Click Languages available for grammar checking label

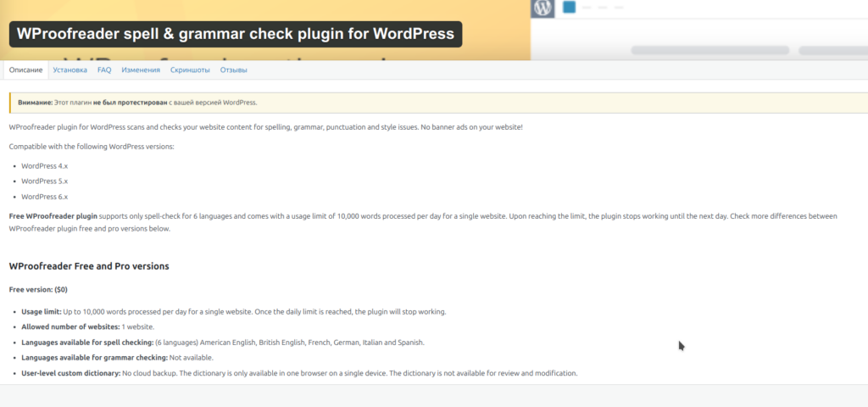click(x=94, y=358)
